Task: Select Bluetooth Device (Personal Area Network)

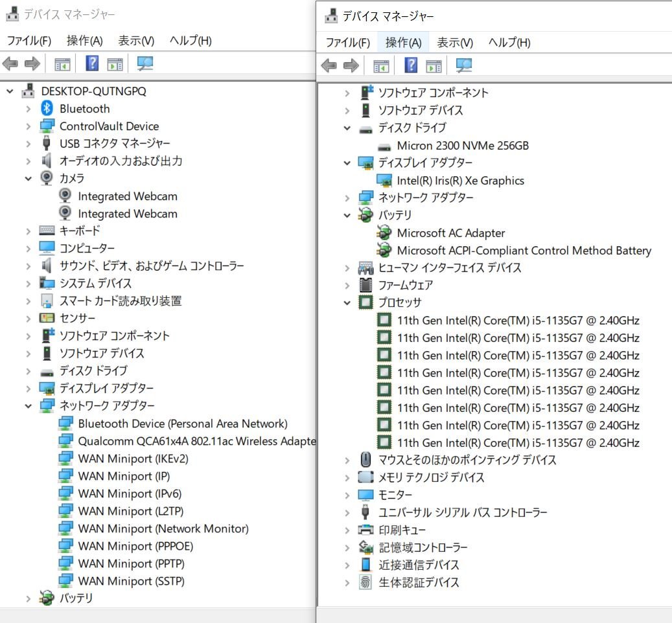Action: (x=183, y=424)
